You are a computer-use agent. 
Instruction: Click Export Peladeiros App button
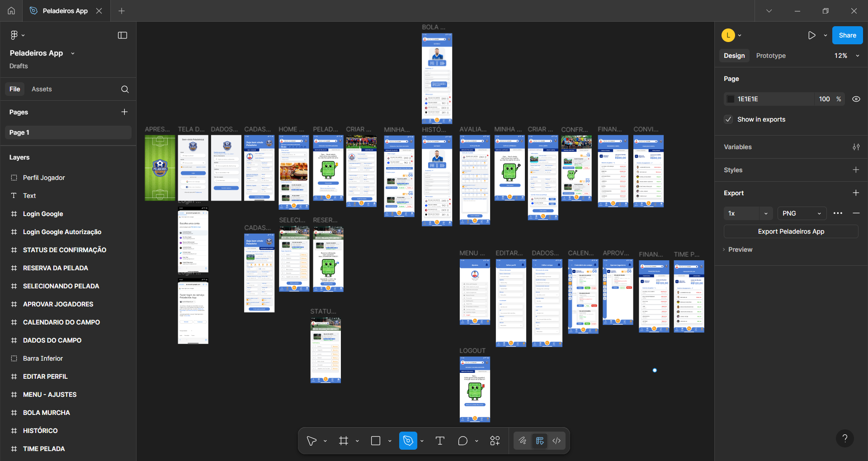point(791,231)
